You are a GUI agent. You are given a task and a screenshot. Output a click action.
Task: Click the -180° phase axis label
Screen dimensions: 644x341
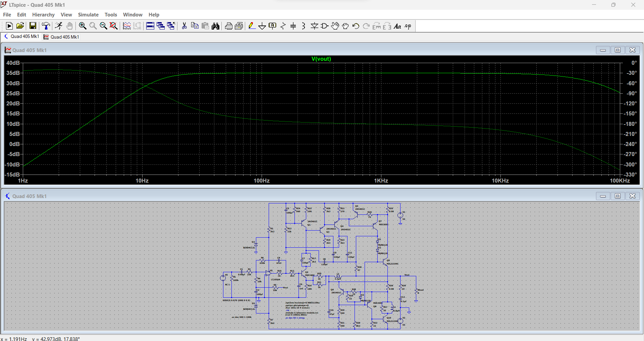click(631, 124)
